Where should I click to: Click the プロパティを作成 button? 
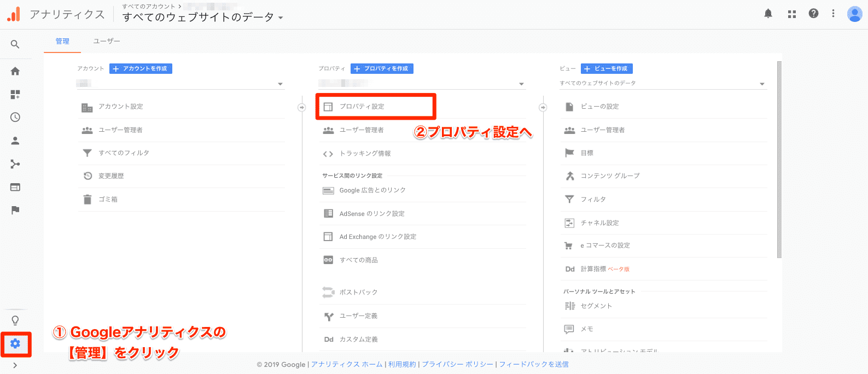(382, 68)
